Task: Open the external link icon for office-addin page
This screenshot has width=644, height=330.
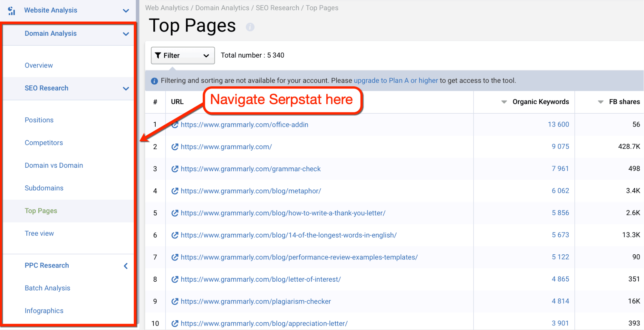Action: pyautogui.click(x=175, y=124)
